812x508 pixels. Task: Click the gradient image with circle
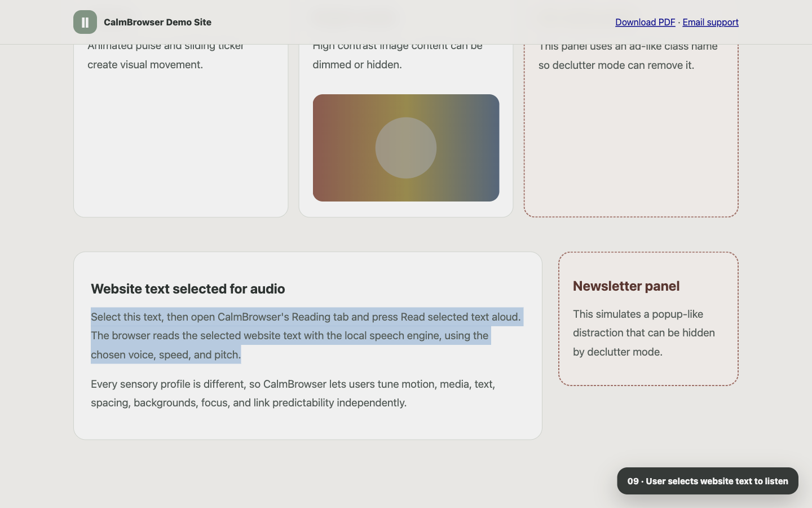click(406, 148)
